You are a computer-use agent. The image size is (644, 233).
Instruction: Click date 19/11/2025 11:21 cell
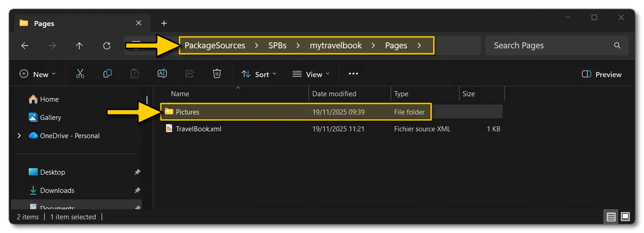(338, 129)
